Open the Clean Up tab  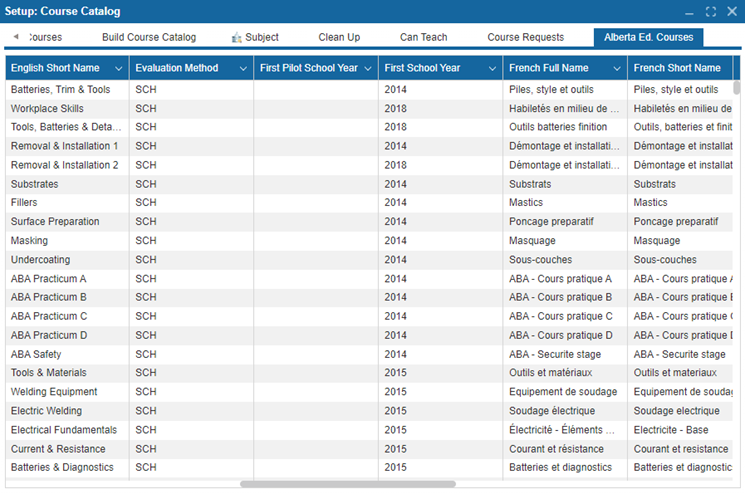point(339,37)
